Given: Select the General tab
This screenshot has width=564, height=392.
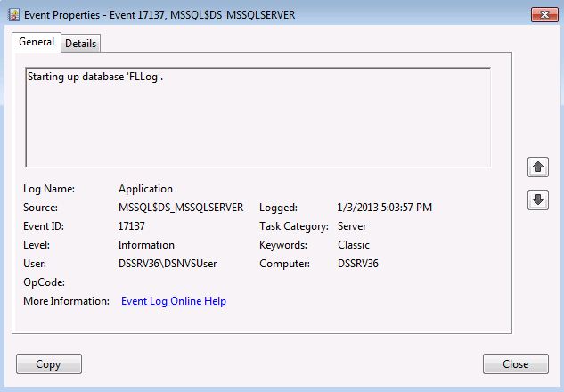Looking at the screenshot, I should (x=37, y=43).
